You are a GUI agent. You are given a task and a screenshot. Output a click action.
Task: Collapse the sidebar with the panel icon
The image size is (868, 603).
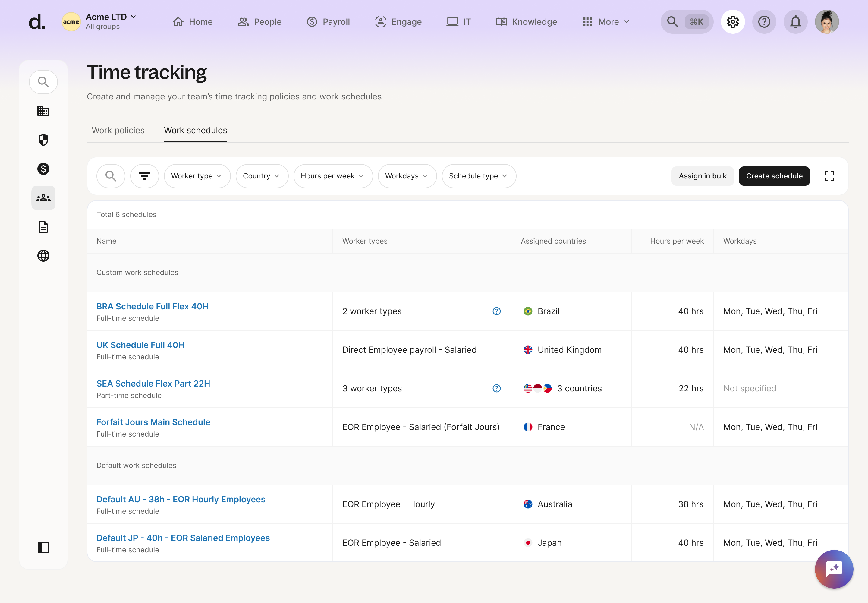43,547
